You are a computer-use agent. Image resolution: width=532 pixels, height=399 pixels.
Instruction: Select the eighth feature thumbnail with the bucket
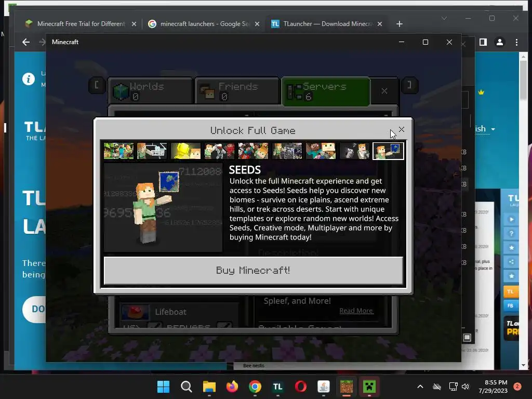click(x=354, y=151)
